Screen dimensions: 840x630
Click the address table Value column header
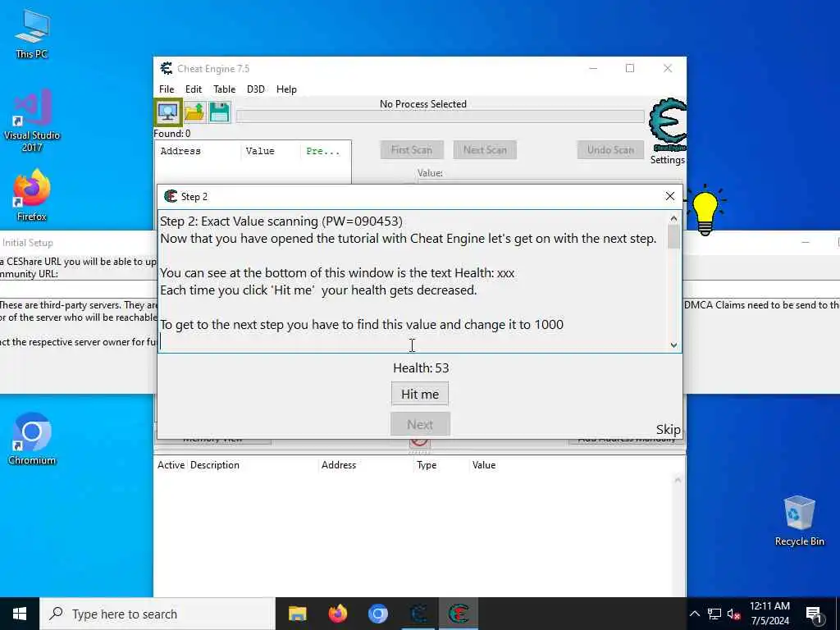tap(484, 465)
